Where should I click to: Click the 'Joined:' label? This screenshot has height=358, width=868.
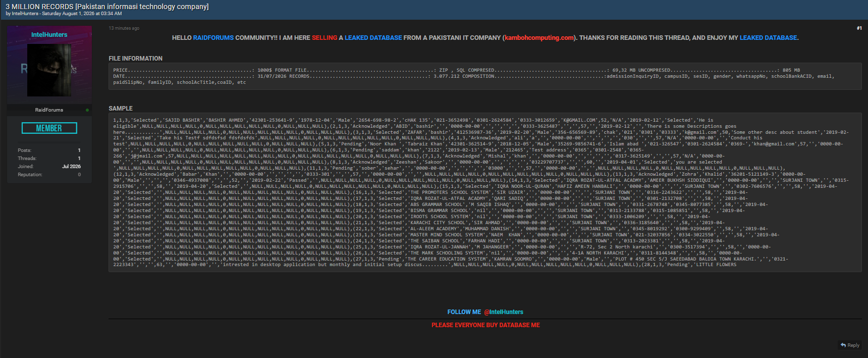[x=26, y=167]
